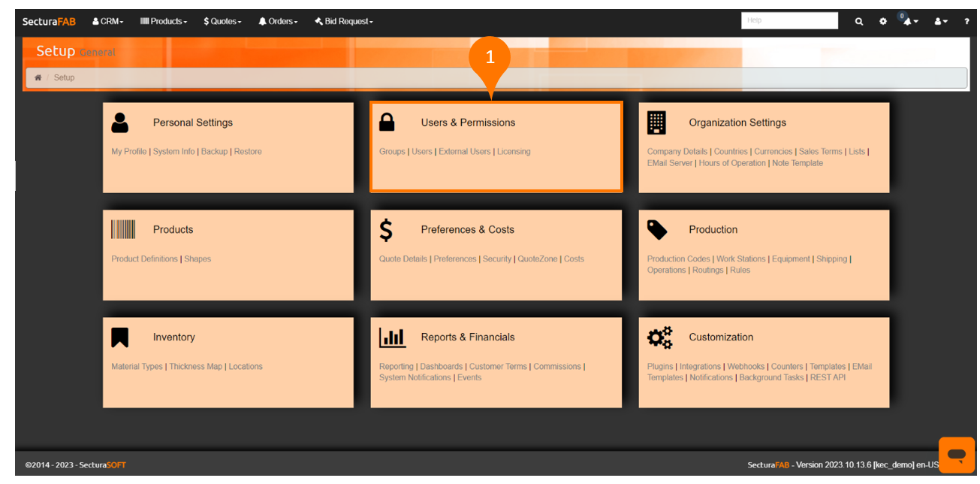Open the settings gear icon in navbar
This screenshot has height=484, width=980.
pos(883,22)
